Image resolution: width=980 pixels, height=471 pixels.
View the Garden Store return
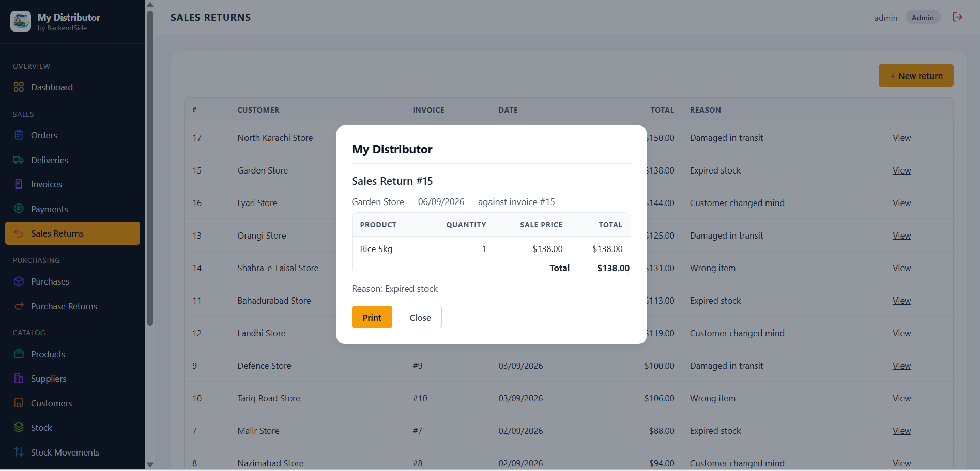click(901, 170)
